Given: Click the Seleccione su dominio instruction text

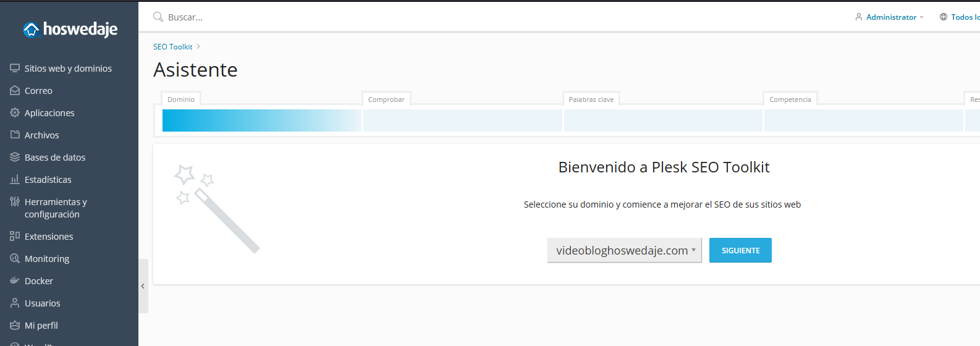Looking at the screenshot, I should click(x=662, y=205).
